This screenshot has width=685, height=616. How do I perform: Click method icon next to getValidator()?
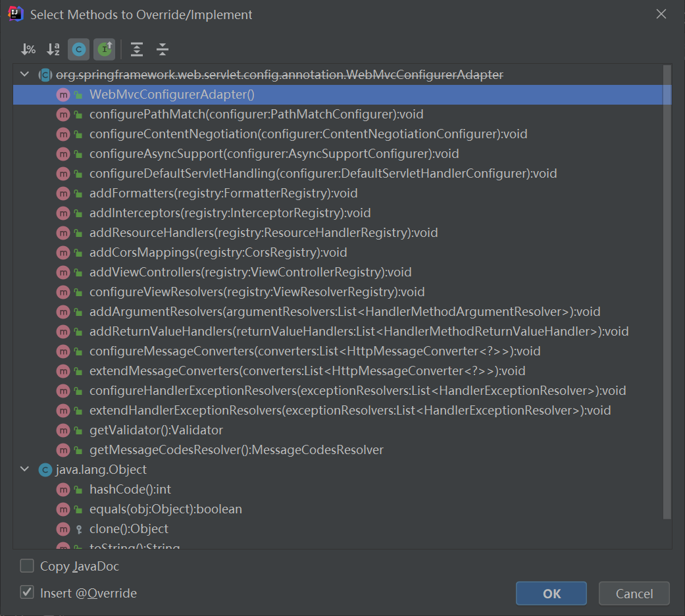(63, 430)
